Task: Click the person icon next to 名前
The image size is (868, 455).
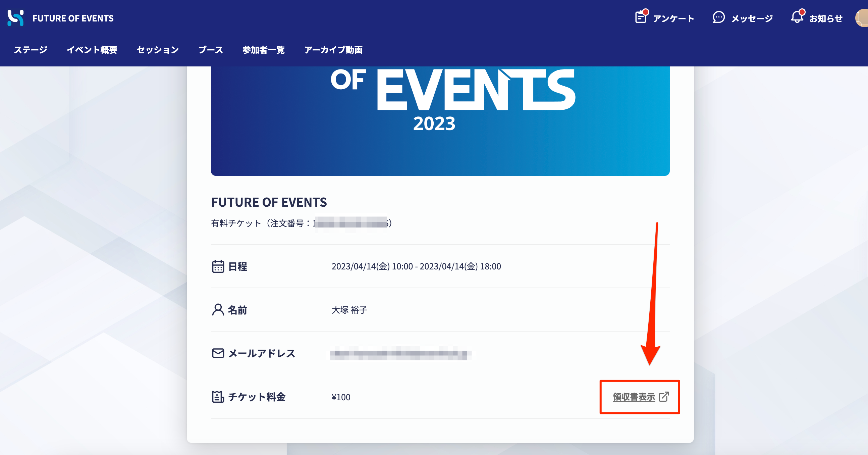Action: [218, 310]
